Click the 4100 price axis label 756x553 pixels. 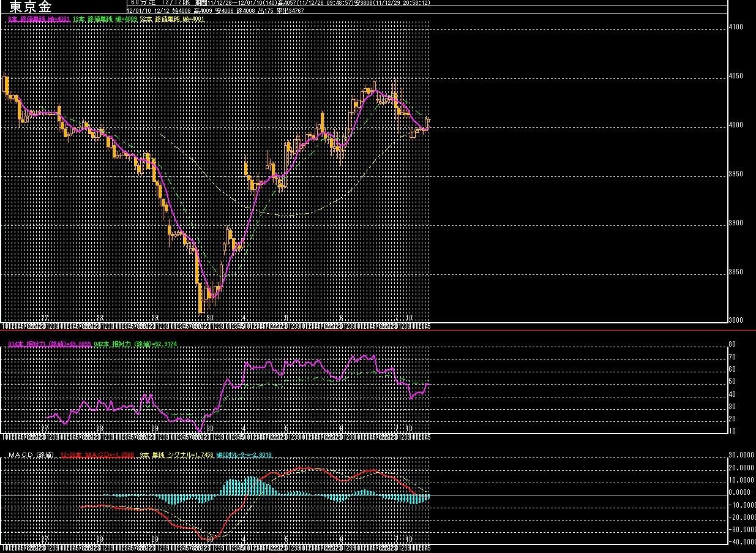(736, 28)
